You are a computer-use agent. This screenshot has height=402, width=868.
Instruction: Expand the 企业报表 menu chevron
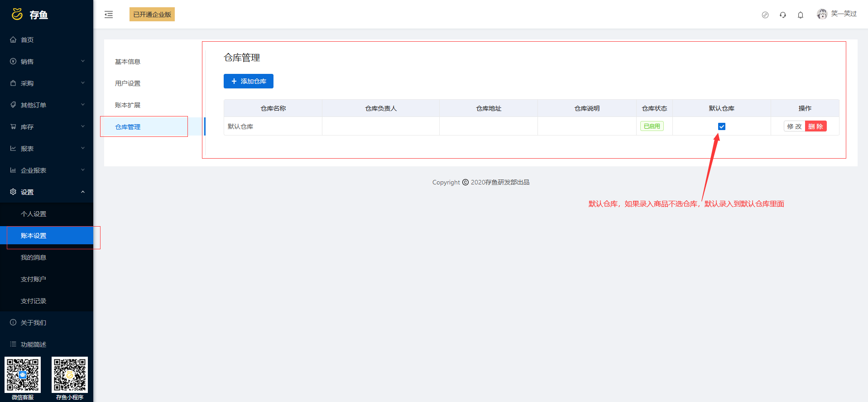coord(83,170)
